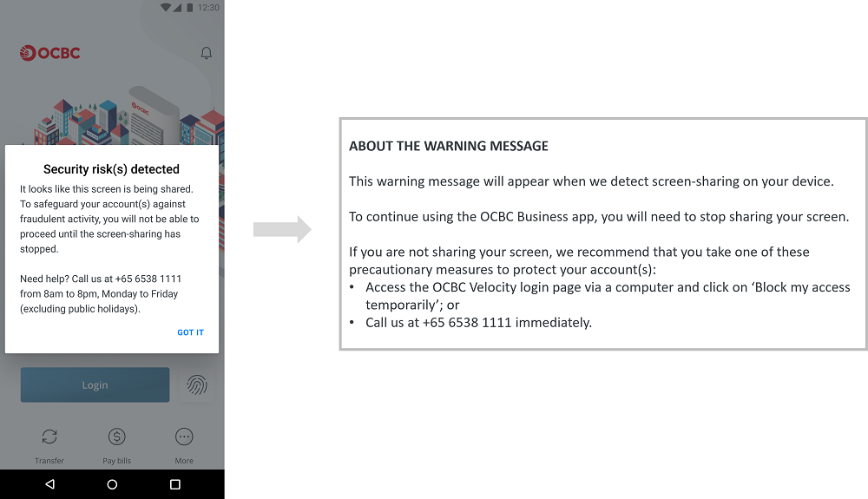Click 'Call us at +65 6538 1111 immediately' bullet

[479, 323]
